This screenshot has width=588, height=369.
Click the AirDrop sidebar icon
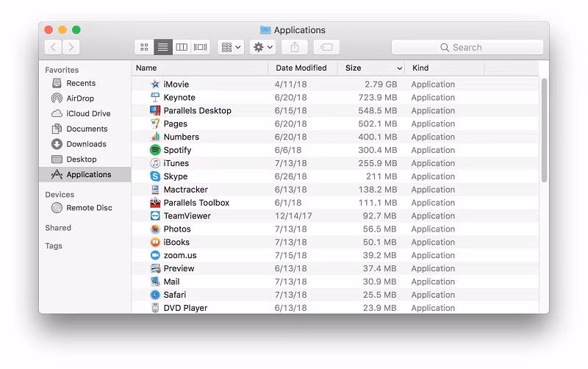tap(57, 98)
